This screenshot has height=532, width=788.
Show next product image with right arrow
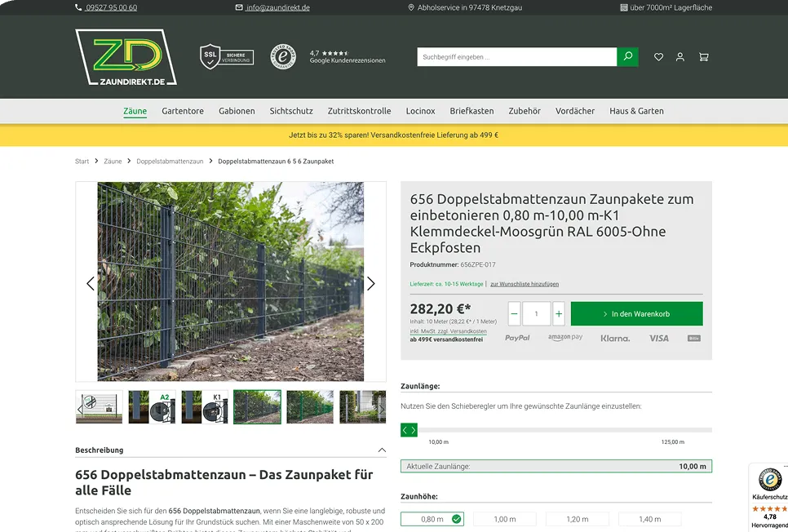pyautogui.click(x=370, y=283)
